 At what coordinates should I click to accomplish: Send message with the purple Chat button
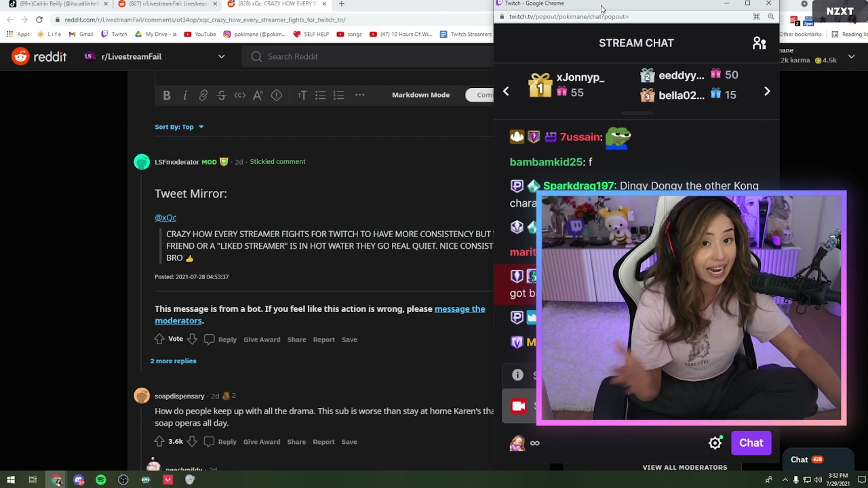751,443
